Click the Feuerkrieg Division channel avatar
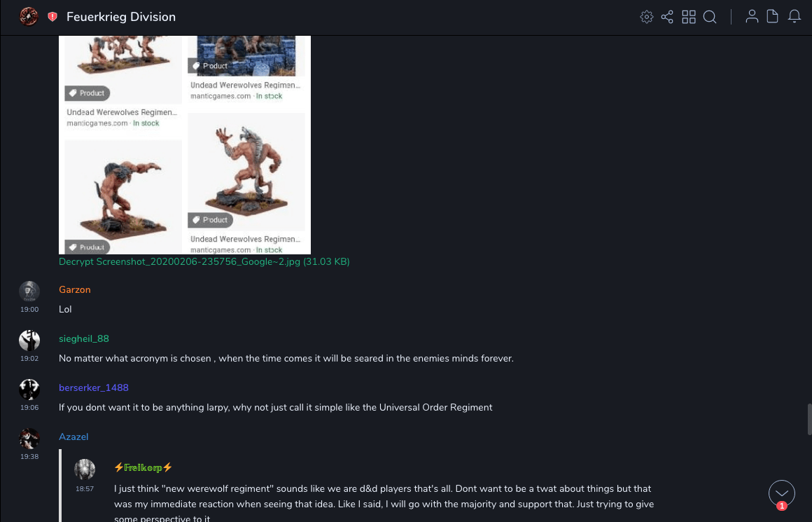This screenshot has height=522, width=812. point(29,17)
